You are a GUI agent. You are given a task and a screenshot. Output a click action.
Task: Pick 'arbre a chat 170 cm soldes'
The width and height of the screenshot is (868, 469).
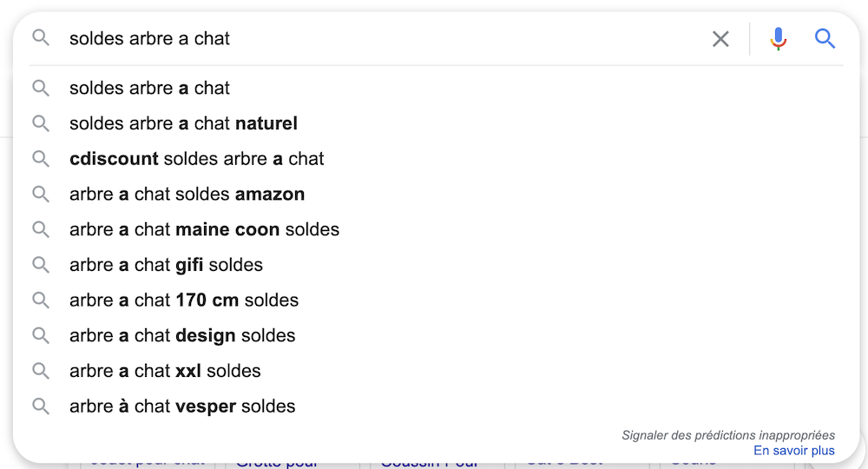coord(437,301)
